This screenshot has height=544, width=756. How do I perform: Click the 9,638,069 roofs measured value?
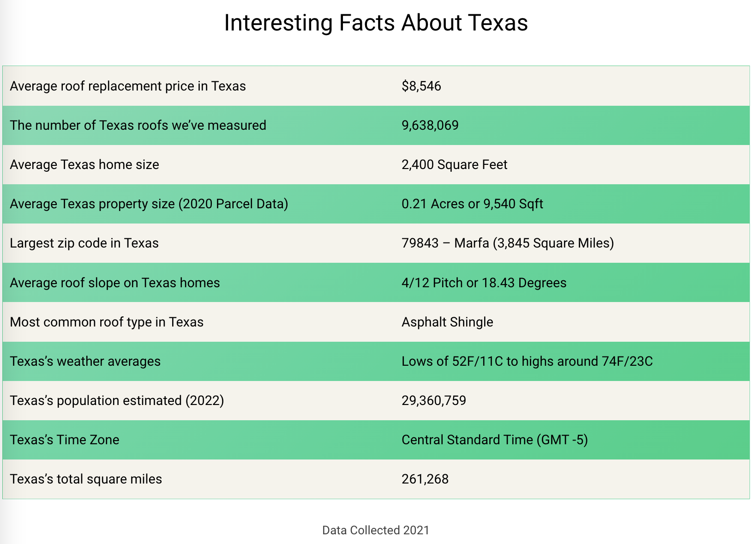point(430,126)
